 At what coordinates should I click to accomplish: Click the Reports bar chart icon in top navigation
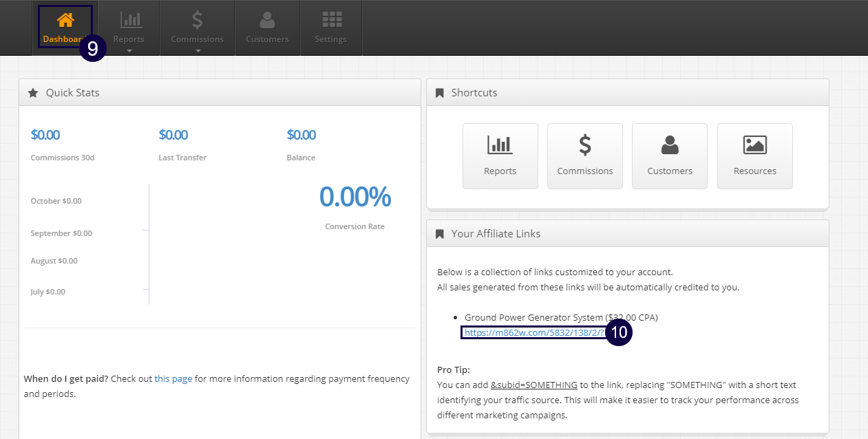tap(129, 20)
